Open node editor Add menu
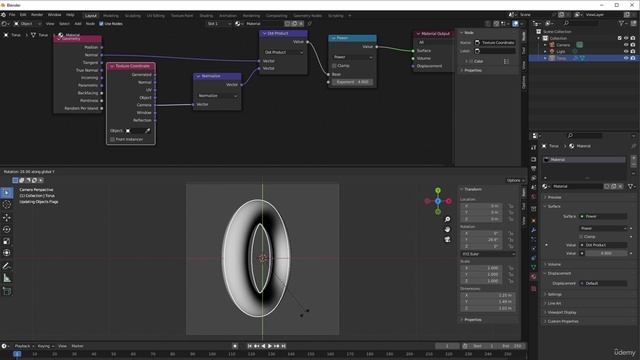Screen dimensions: 640x360 pyautogui.click(x=78, y=24)
